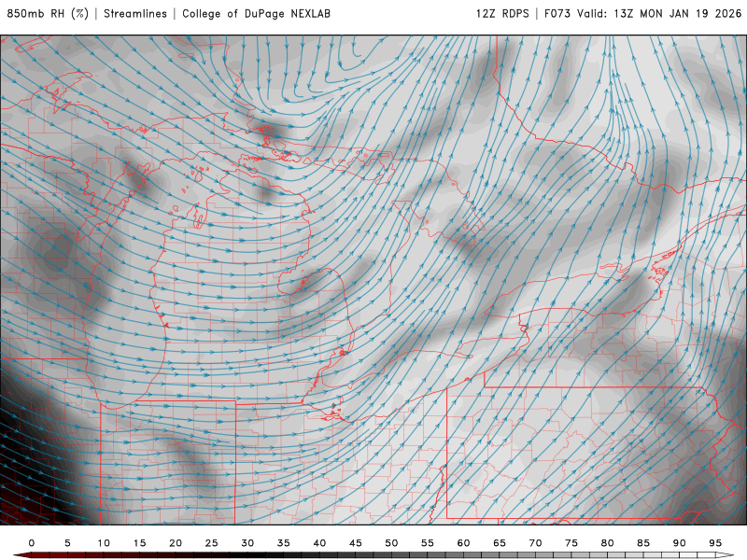Click the "95" label on the color scale
Image resolution: width=747 pixels, height=560 pixels.
715,543
